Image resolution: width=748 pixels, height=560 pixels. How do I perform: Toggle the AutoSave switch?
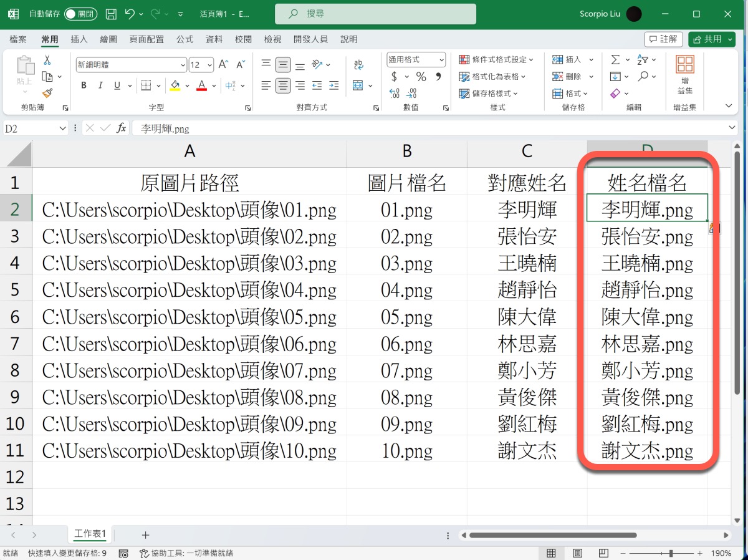click(x=80, y=14)
